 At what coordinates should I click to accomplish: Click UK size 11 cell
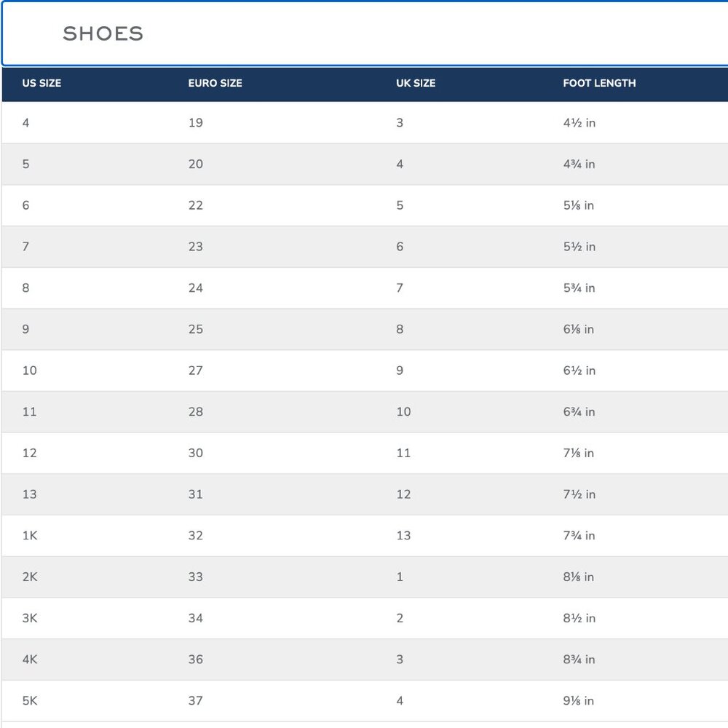pyautogui.click(x=403, y=453)
